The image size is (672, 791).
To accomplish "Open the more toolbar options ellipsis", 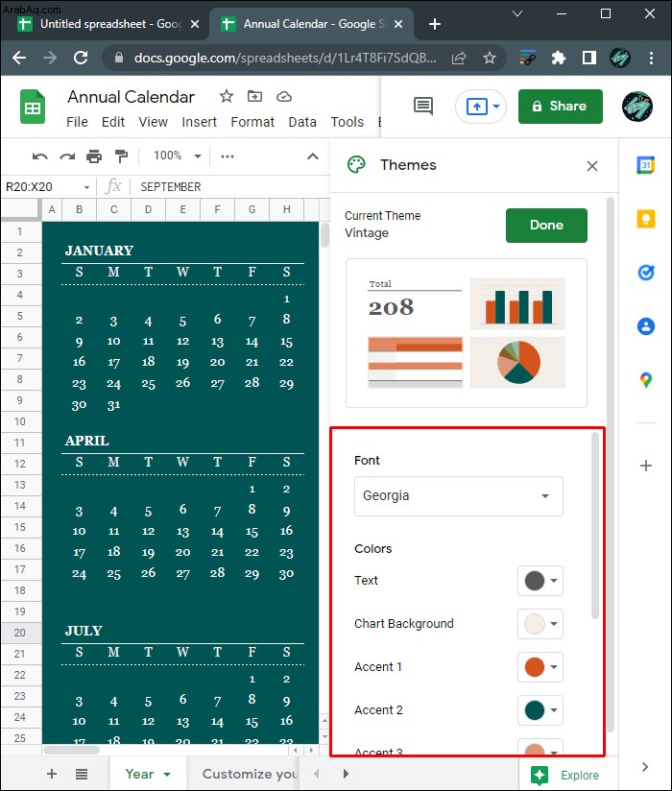I will [x=227, y=156].
